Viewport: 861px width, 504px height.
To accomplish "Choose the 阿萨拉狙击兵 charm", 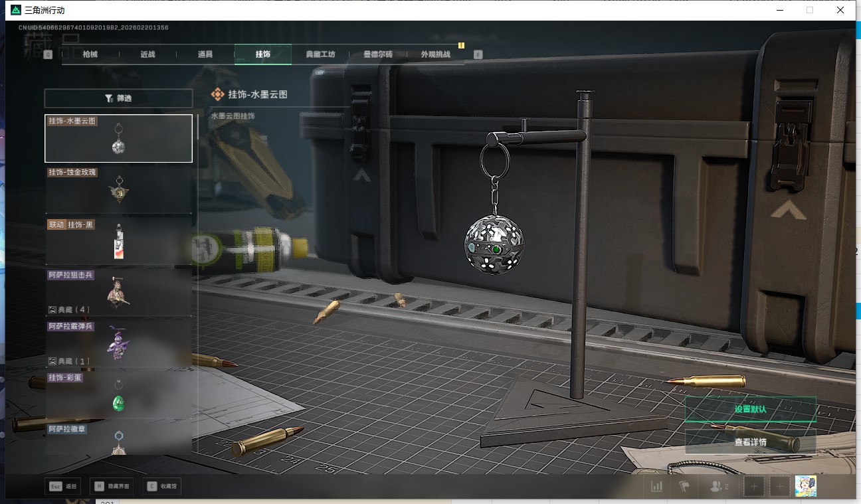I will click(x=118, y=289).
